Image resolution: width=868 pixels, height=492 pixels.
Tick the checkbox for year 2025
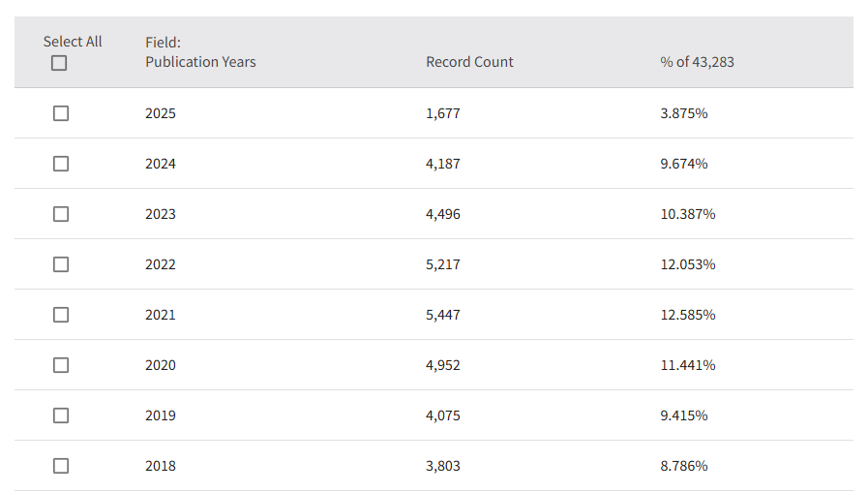click(61, 113)
